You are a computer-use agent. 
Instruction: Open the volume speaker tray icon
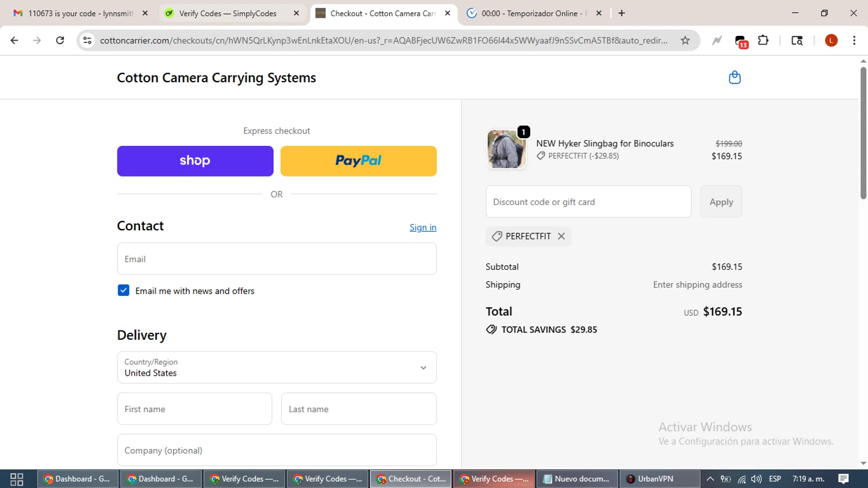pyautogui.click(x=756, y=479)
